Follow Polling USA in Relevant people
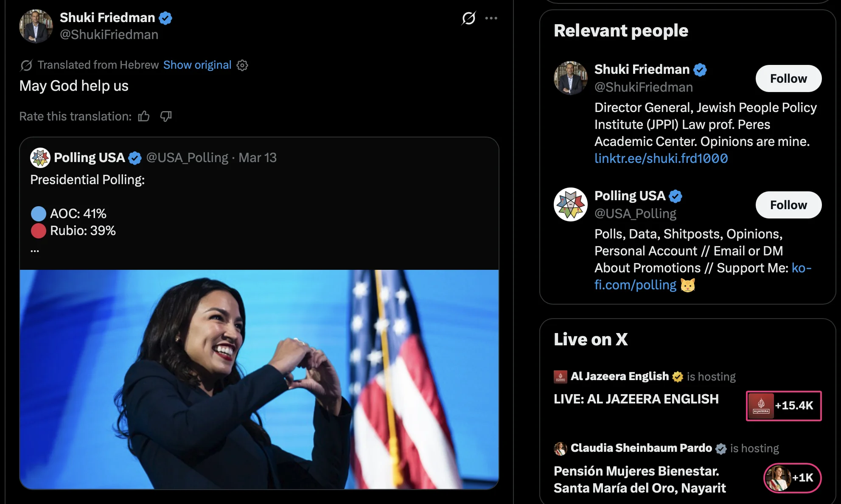841x504 pixels. click(788, 205)
